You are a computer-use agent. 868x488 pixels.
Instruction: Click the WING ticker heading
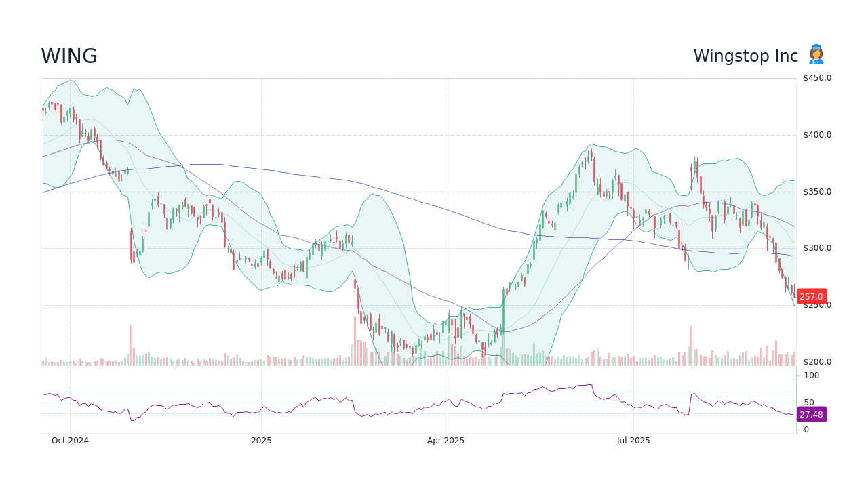click(x=68, y=56)
